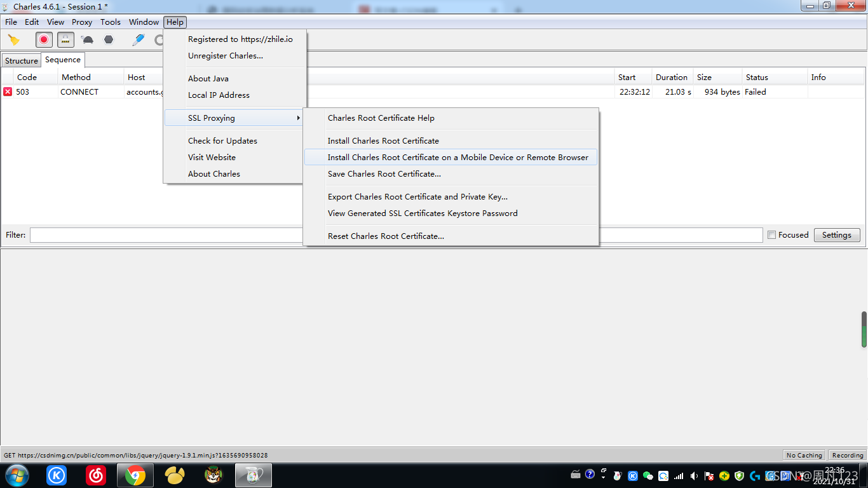Open the red NetEase Music taskbar icon
868x488 pixels.
coord(96,475)
